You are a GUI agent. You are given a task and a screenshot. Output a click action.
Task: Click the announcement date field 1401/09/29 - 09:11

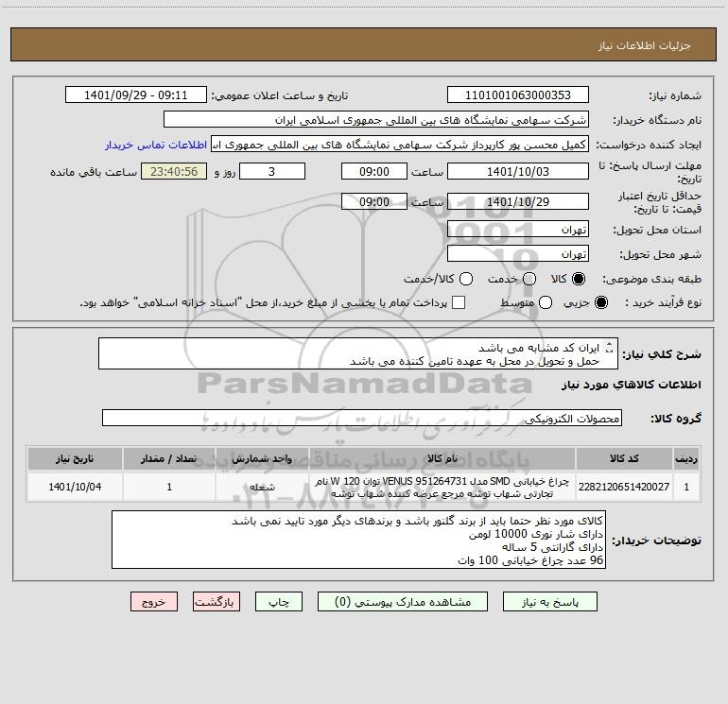[x=136, y=95]
